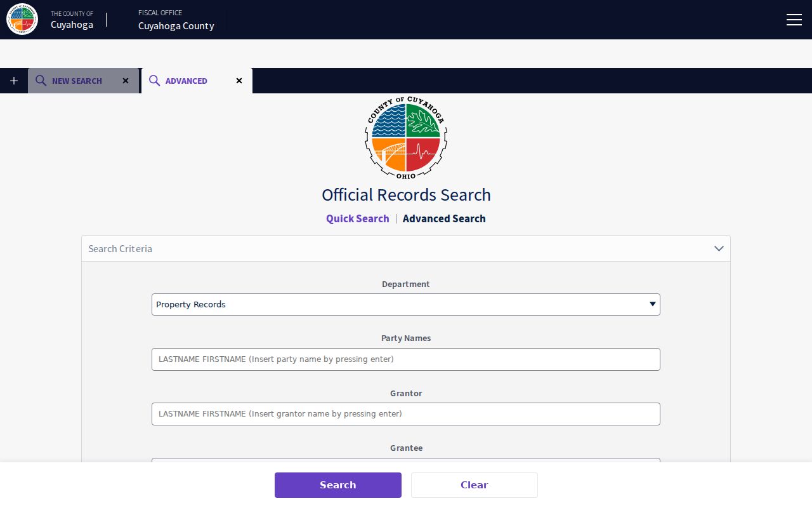The image size is (812, 508).
Task: Focus the Party Names input field
Action: point(406,359)
